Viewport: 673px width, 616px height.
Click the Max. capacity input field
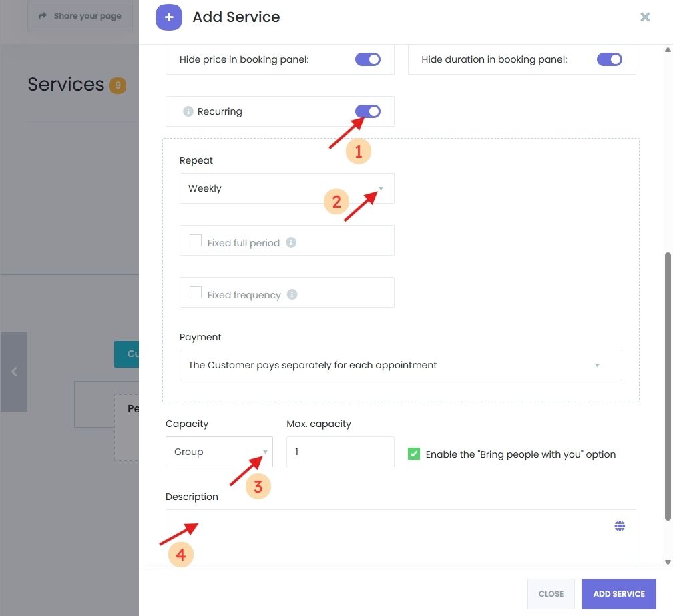tap(340, 452)
